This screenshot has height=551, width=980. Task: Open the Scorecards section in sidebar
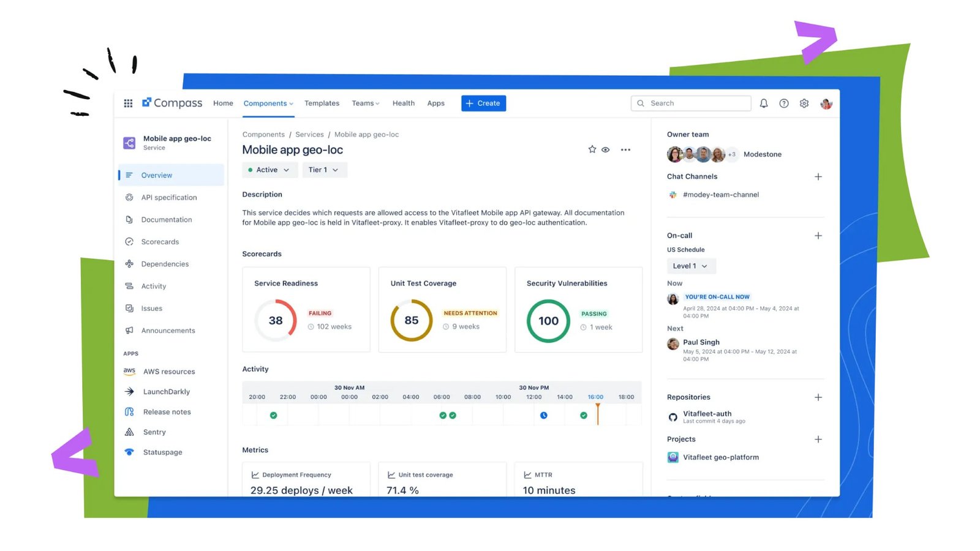click(160, 241)
